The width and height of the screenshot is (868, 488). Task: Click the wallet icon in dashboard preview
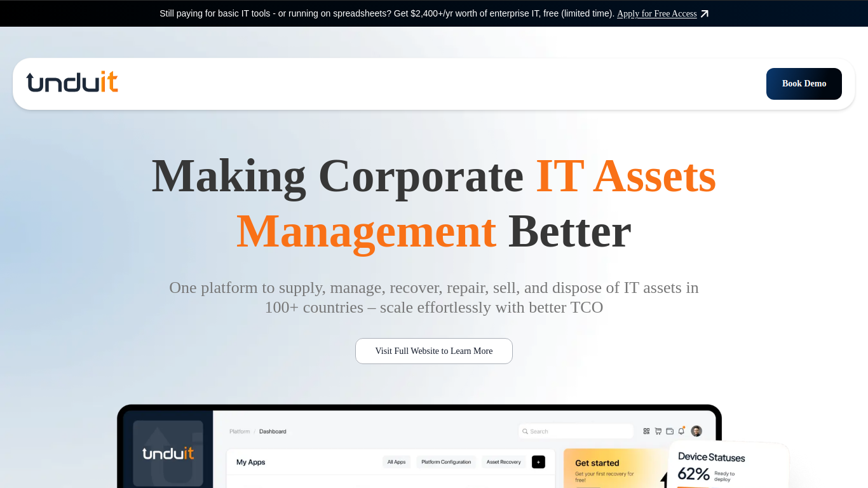(670, 431)
